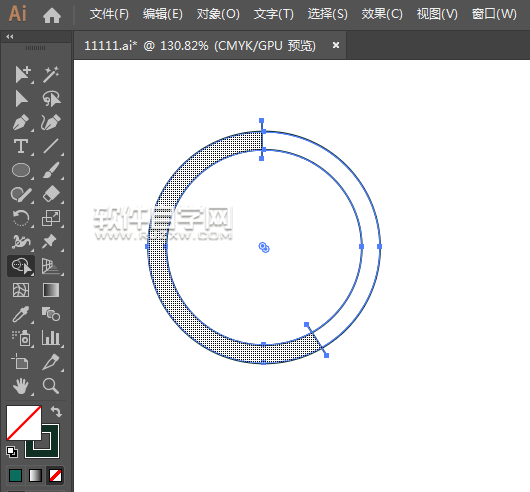Collapse the toolbar with double-arrow
The width and height of the screenshot is (530, 492).
pos(10,36)
